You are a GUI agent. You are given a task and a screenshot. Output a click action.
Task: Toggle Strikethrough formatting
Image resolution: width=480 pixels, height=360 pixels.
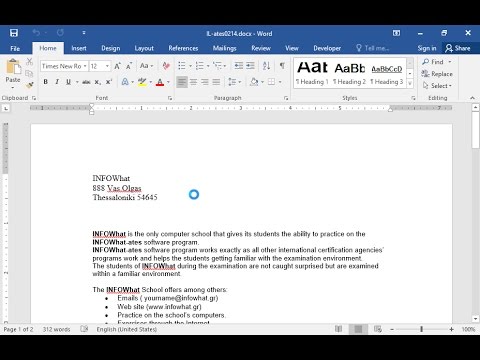click(x=86, y=82)
